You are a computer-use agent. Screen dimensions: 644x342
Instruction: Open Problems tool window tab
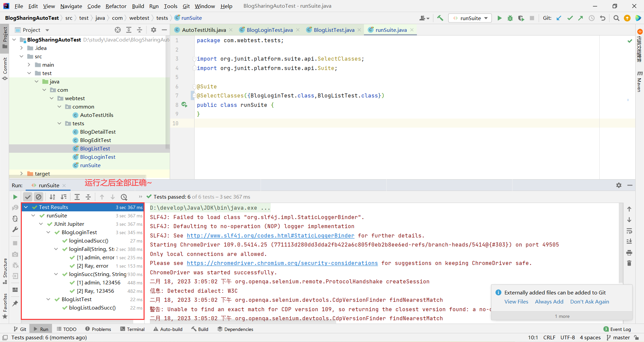98,329
